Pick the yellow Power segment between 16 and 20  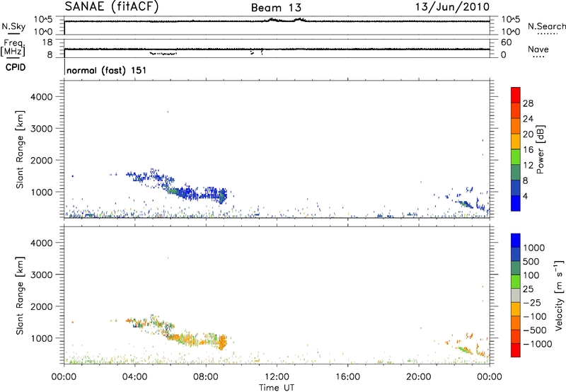[516, 142]
